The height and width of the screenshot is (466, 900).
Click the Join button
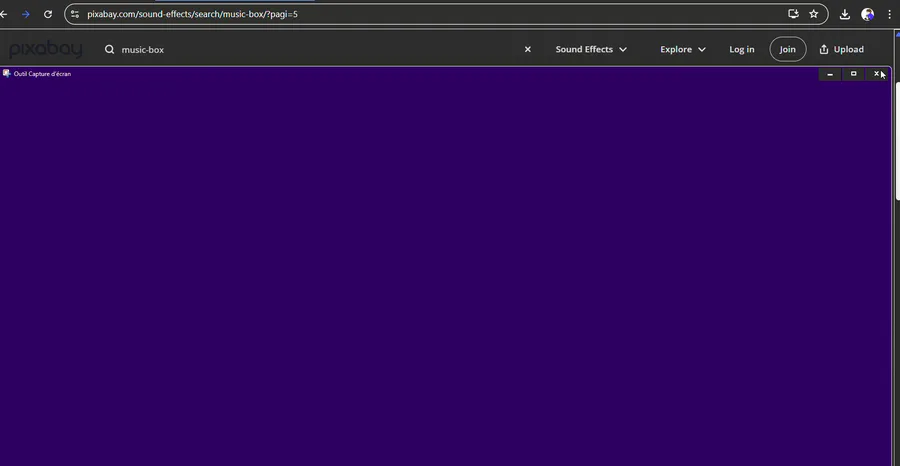[788, 49]
